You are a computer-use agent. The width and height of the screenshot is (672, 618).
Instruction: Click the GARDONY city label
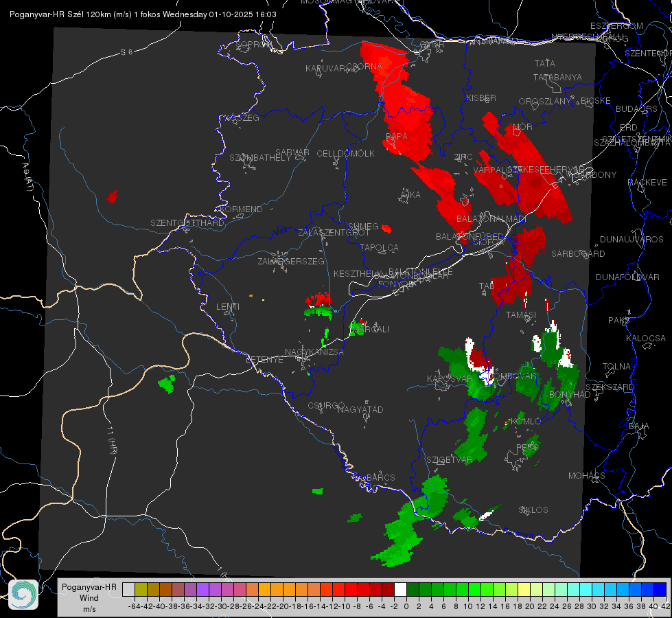tap(595, 174)
